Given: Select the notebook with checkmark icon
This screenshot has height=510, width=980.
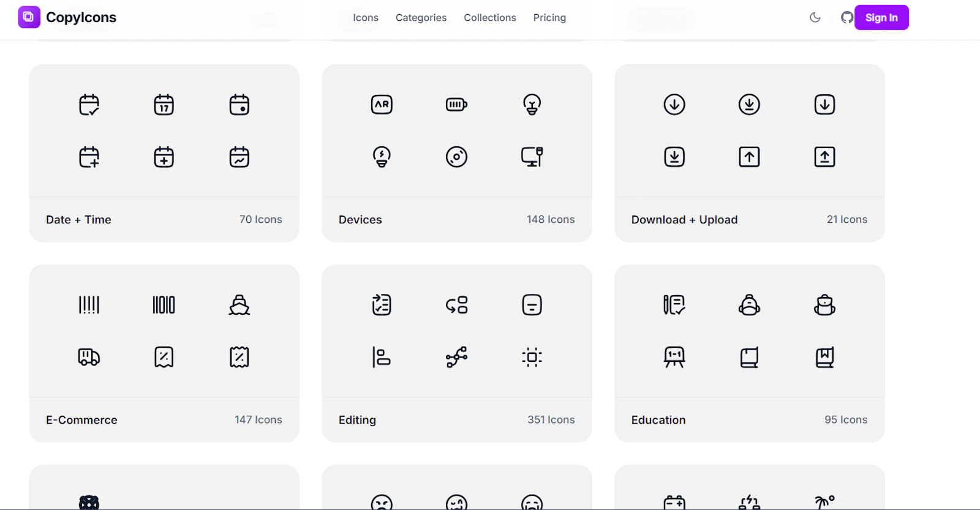Looking at the screenshot, I should pyautogui.click(x=675, y=305).
